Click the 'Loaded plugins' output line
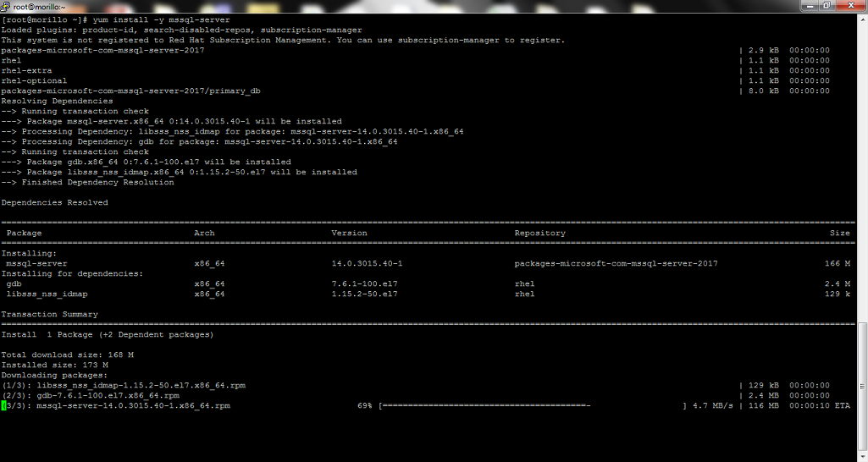 [181, 30]
